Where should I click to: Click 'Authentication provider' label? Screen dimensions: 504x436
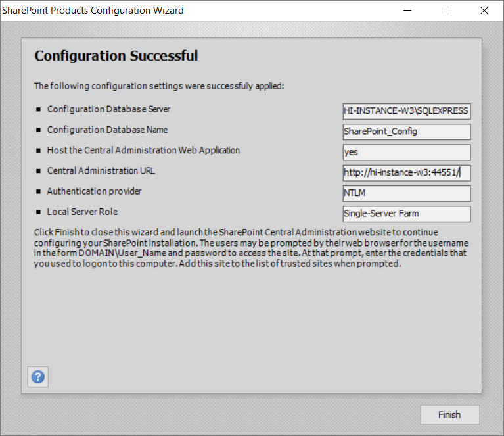94,191
